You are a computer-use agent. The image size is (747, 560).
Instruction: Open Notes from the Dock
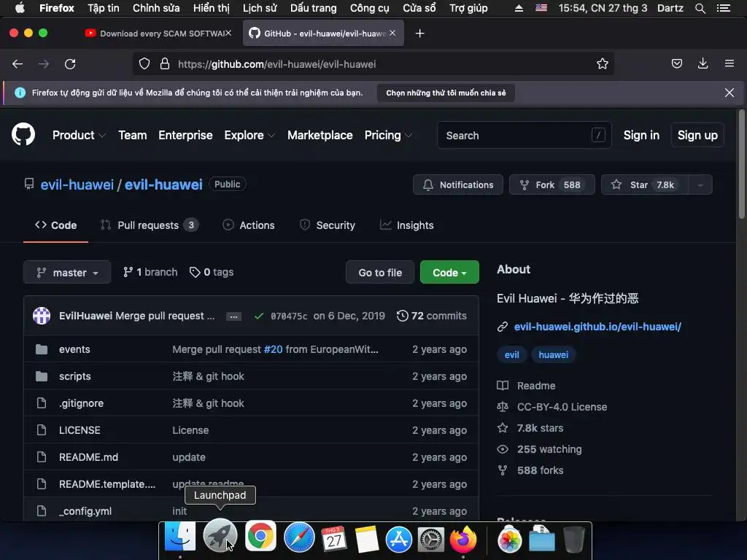coord(367,539)
